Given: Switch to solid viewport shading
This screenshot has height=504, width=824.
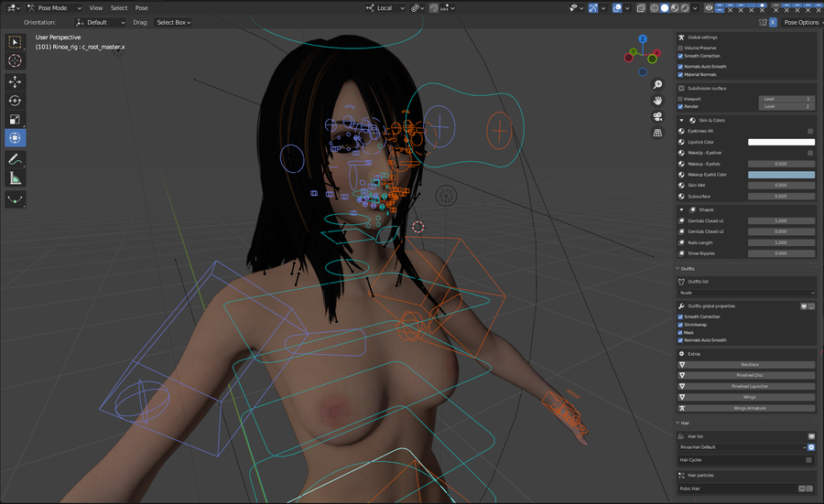Looking at the screenshot, I should point(665,8).
